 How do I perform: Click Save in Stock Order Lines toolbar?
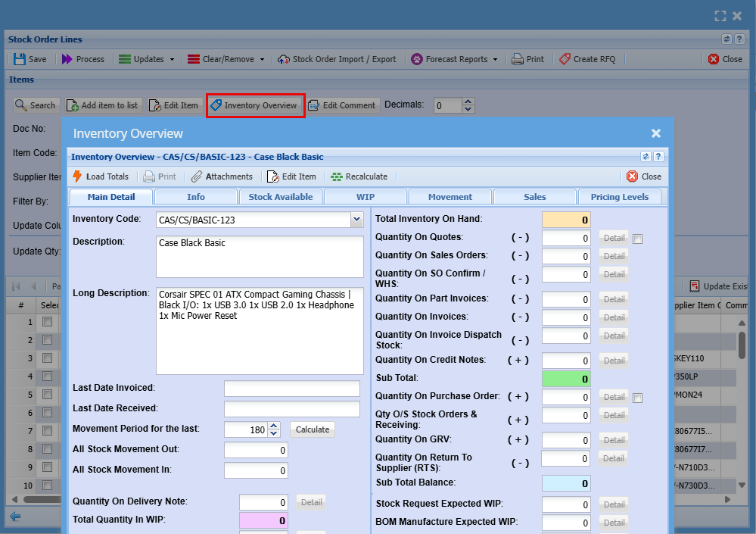tap(29, 59)
